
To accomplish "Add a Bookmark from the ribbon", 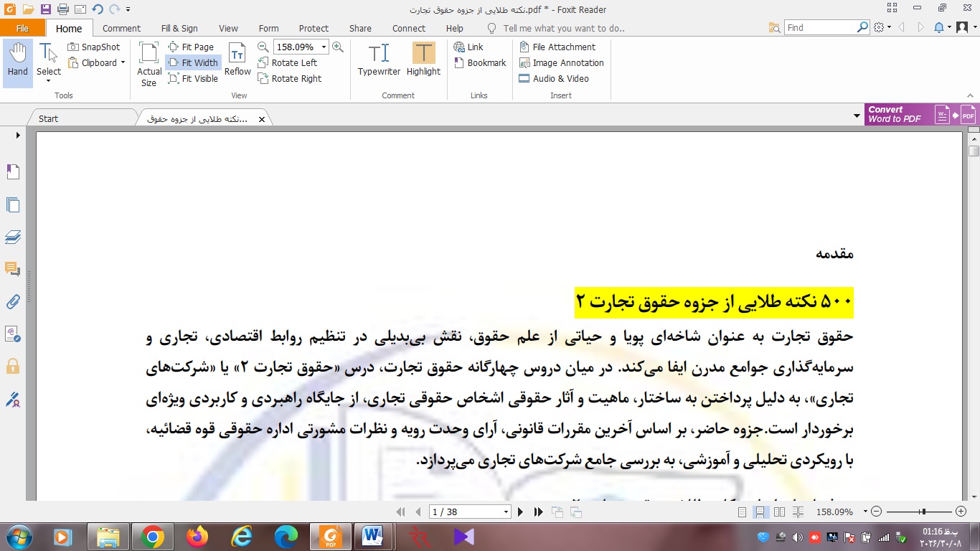I will (481, 63).
